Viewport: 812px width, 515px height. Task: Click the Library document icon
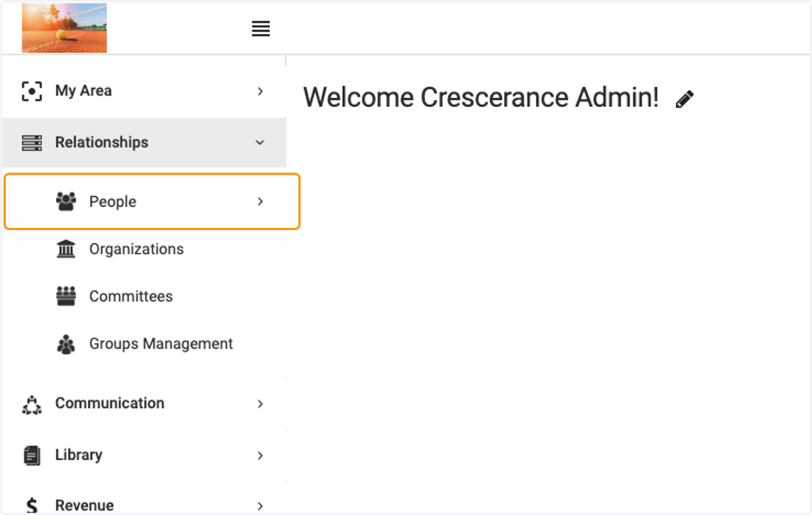tap(32, 455)
